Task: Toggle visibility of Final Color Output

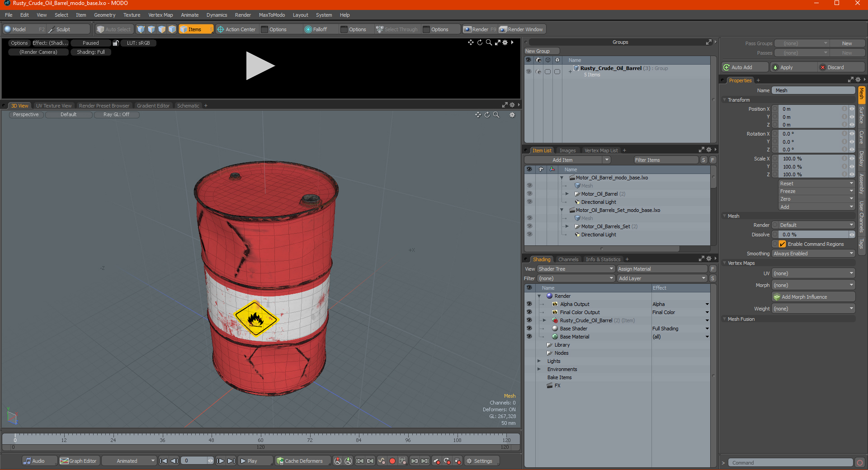Action: pyautogui.click(x=529, y=312)
